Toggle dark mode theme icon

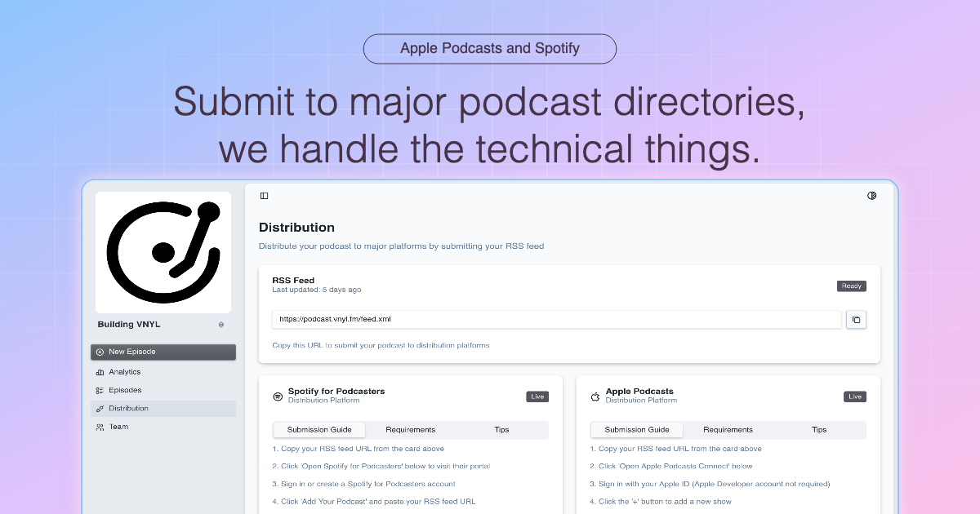871,196
